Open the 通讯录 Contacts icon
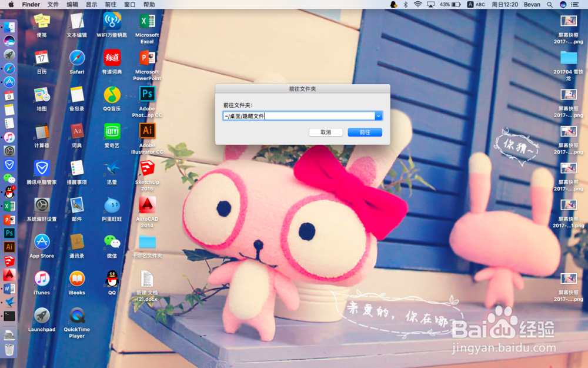 click(x=76, y=242)
